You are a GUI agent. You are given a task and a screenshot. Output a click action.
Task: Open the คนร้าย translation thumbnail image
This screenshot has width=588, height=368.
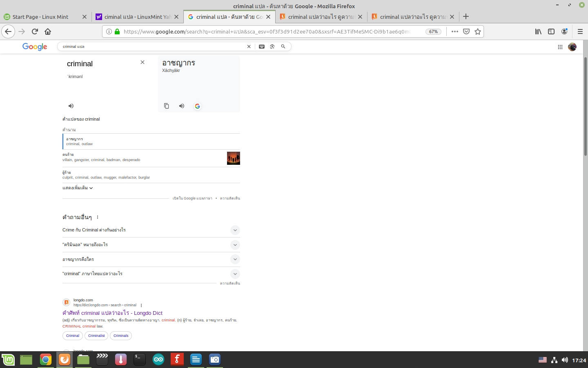pos(234,158)
